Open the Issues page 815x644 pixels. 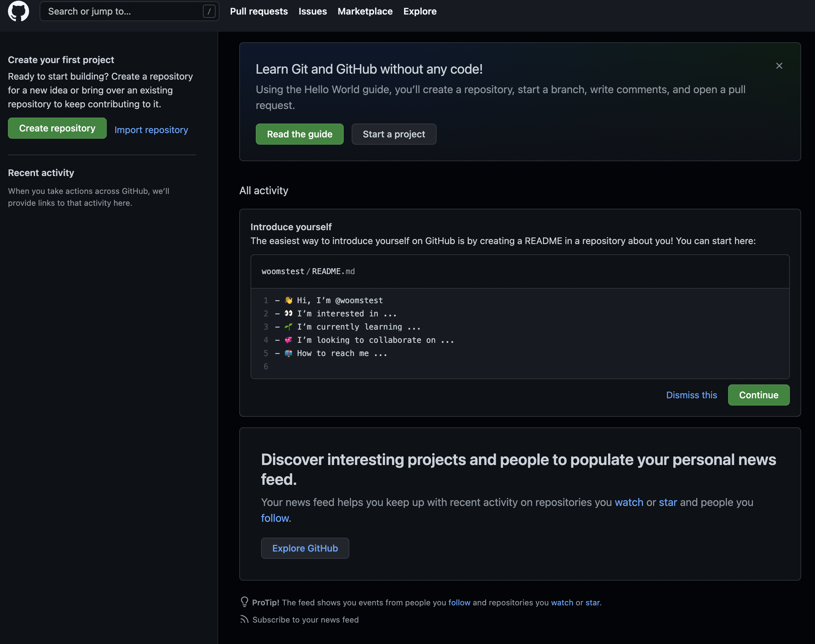point(312,11)
